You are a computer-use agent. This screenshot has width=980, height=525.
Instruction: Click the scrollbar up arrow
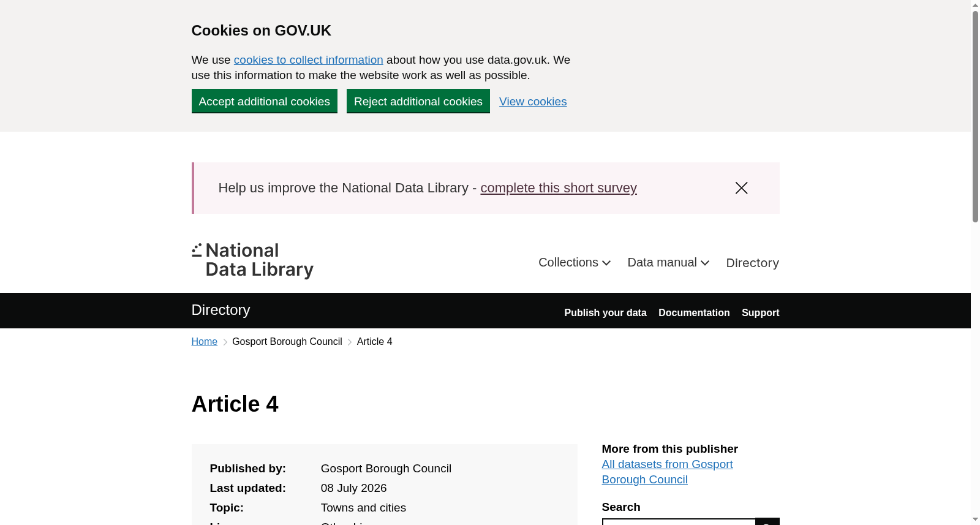pos(975,5)
